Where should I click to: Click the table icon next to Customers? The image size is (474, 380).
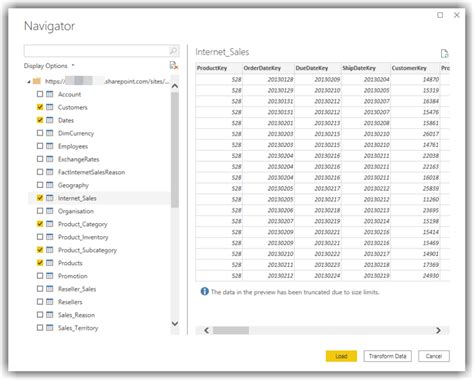coord(50,107)
